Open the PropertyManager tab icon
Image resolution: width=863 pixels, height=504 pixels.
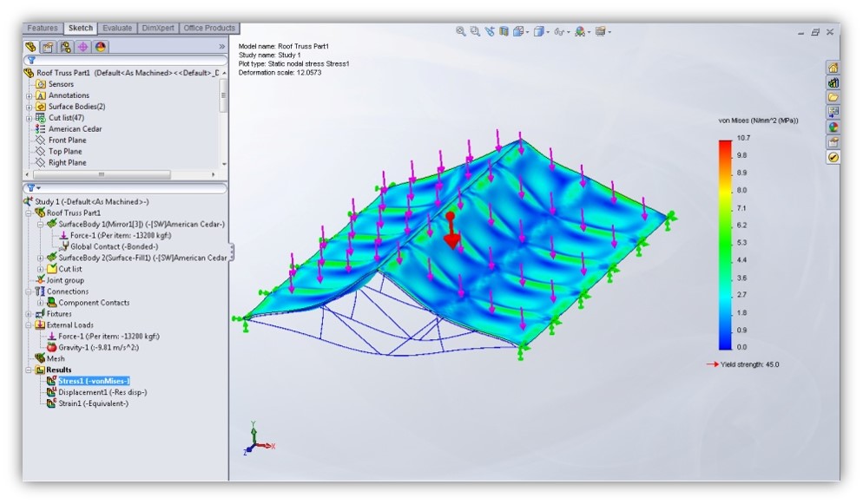pyautogui.click(x=48, y=47)
